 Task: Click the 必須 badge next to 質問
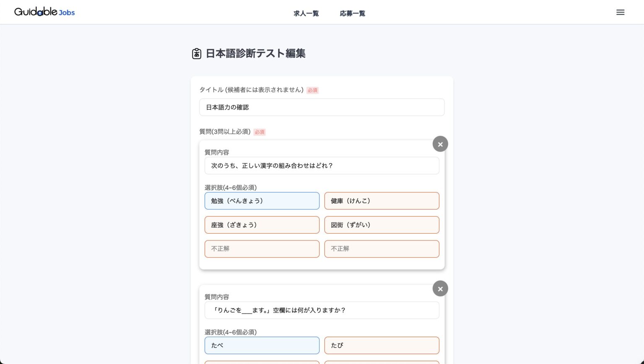[260, 132]
